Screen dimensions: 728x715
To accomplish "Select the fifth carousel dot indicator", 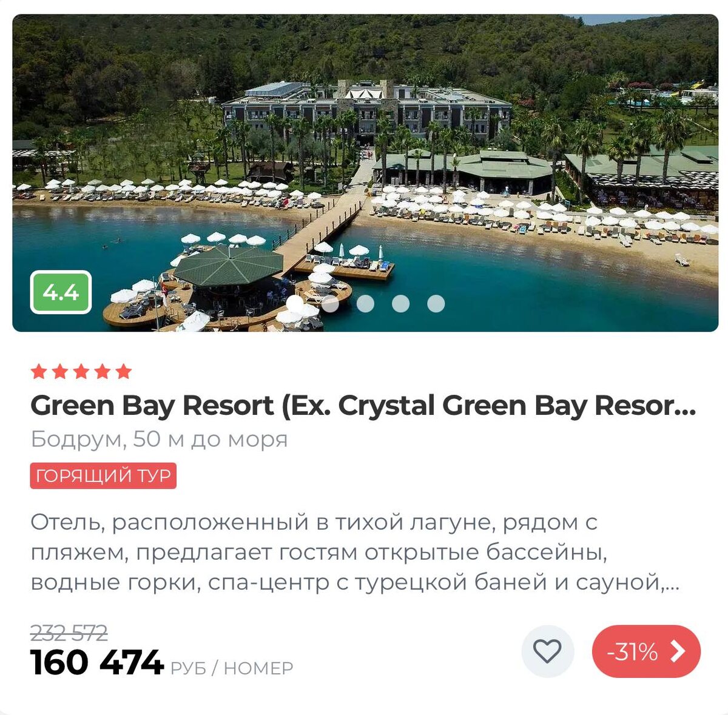I will pyautogui.click(x=436, y=303).
